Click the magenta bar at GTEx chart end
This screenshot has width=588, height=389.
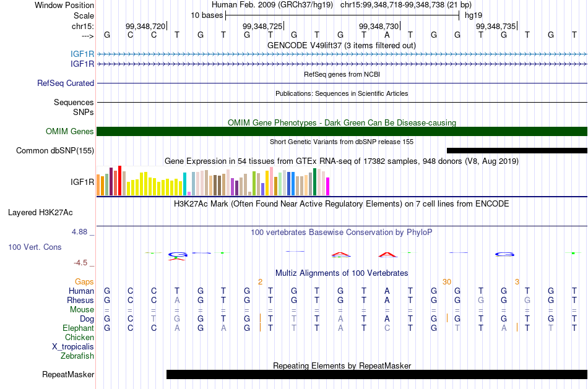click(x=327, y=186)
